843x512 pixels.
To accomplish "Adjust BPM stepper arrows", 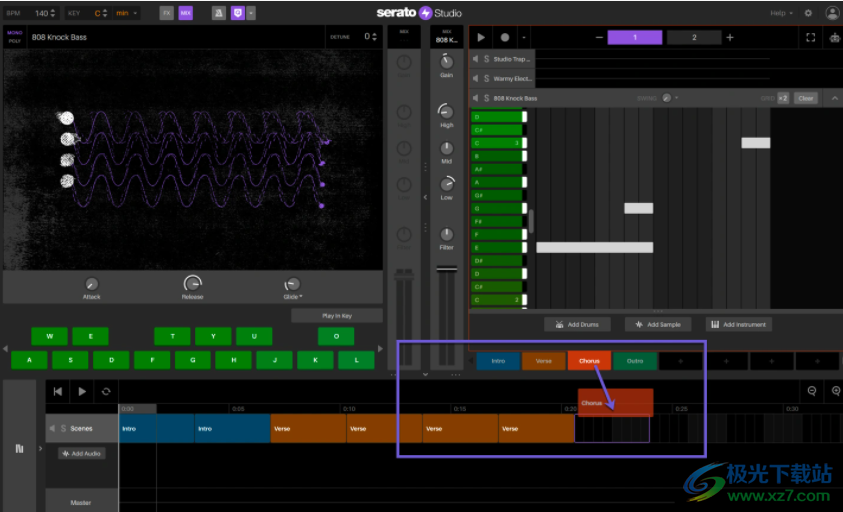I will [52, 13].
